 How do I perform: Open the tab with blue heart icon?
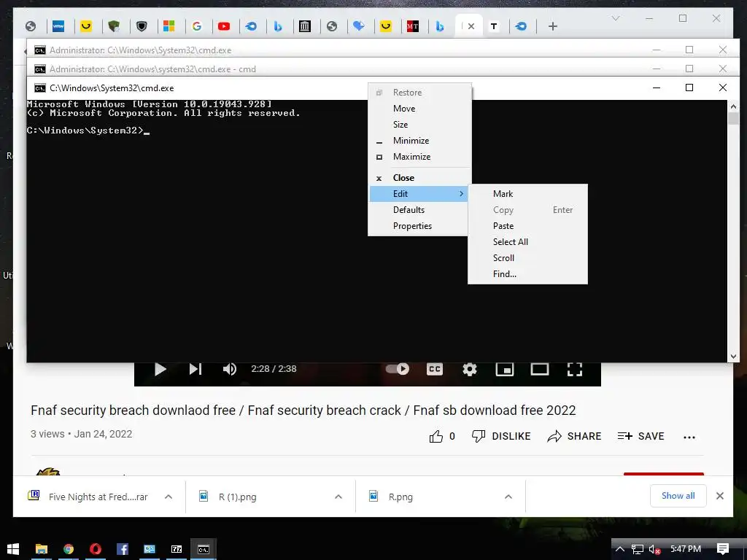click(x=359, y=26)
